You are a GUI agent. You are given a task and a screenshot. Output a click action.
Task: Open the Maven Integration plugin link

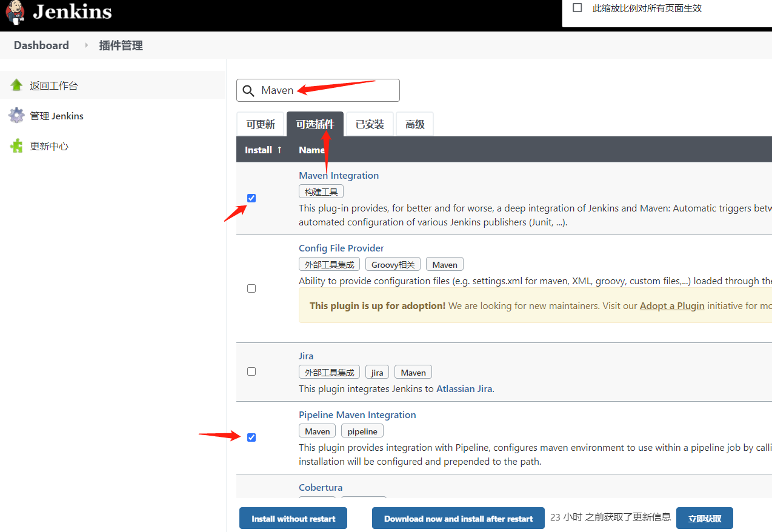[339, 176]
